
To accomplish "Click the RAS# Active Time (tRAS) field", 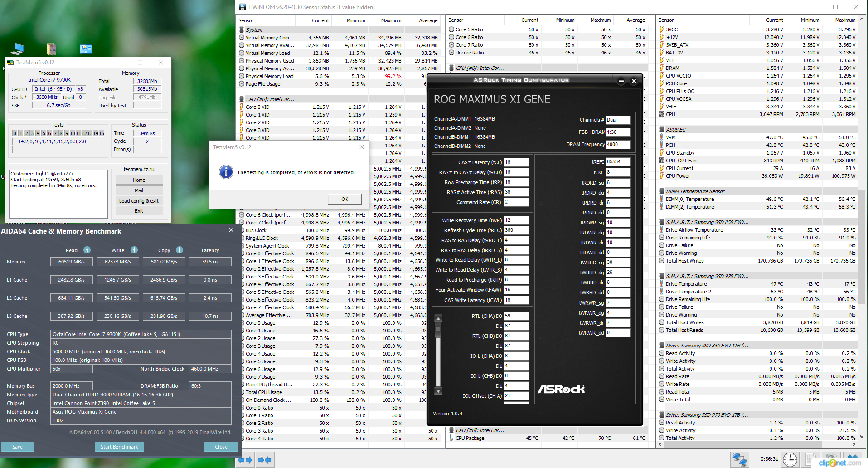I will [516, 192].
